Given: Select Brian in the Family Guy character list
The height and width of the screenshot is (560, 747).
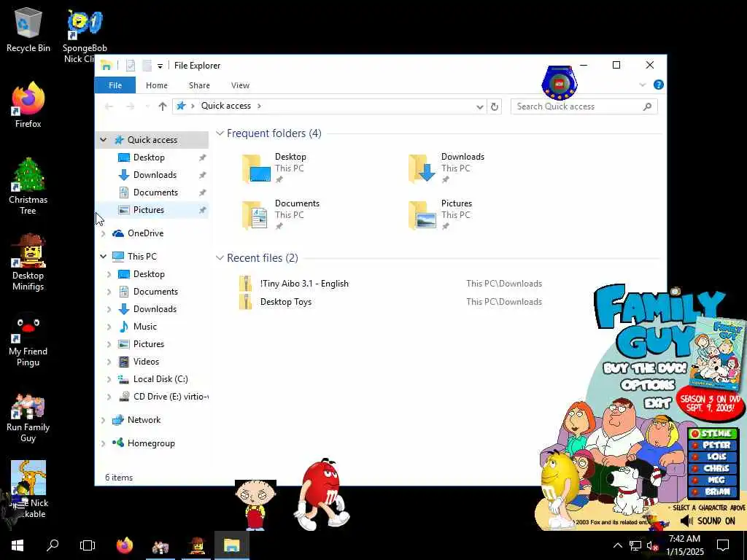Looking at the screenshot, I should [x=713, y=491].
